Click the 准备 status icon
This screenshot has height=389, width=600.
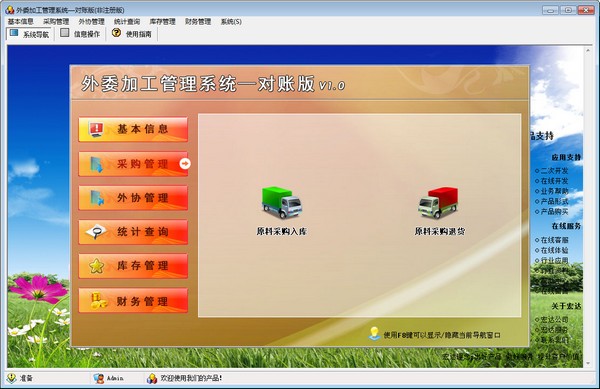[11, 378]
